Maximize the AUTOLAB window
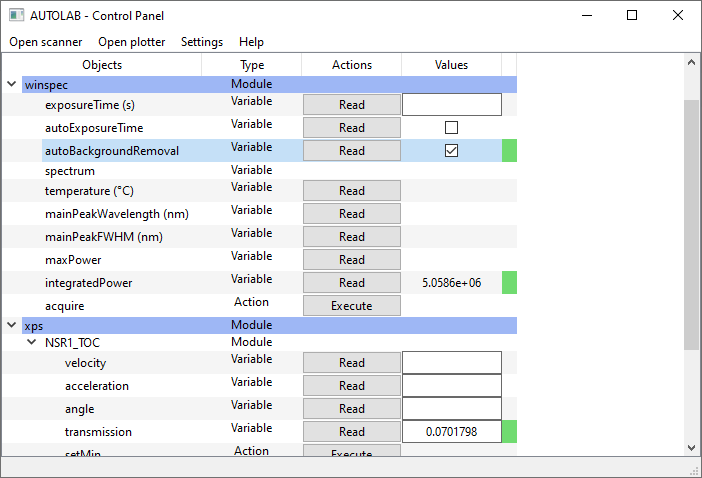Viewport: 702px width, 478px height. click(632, 15)
